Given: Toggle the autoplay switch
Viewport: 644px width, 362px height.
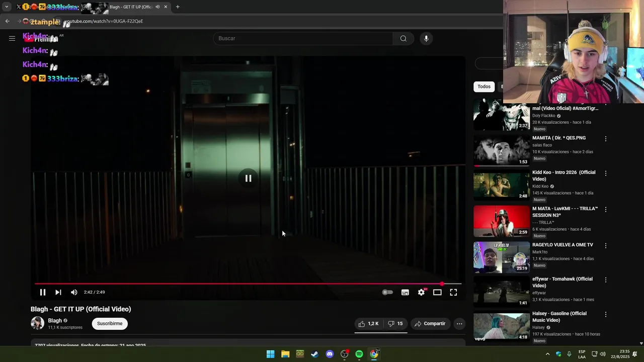Looking at the screenshot, I should 387,292.
